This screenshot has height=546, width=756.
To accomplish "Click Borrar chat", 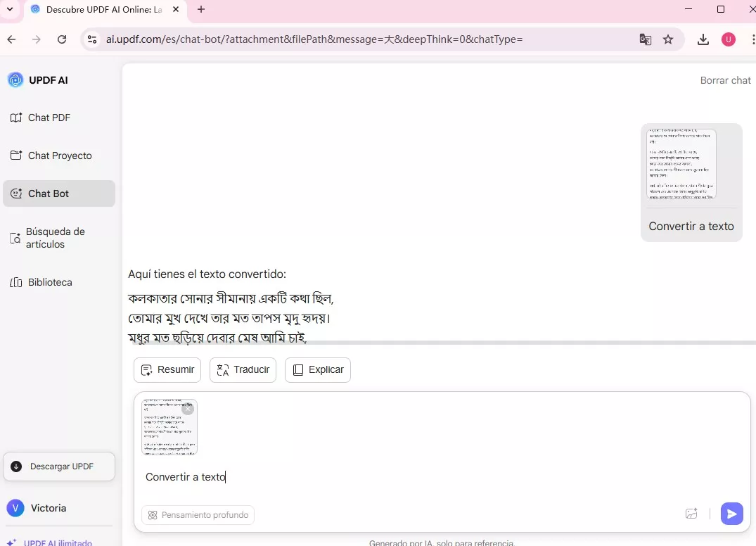I will tap(725, 80).
